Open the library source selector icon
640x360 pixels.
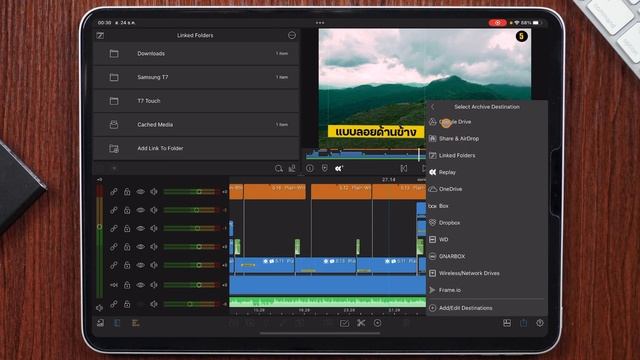[100, 36]
